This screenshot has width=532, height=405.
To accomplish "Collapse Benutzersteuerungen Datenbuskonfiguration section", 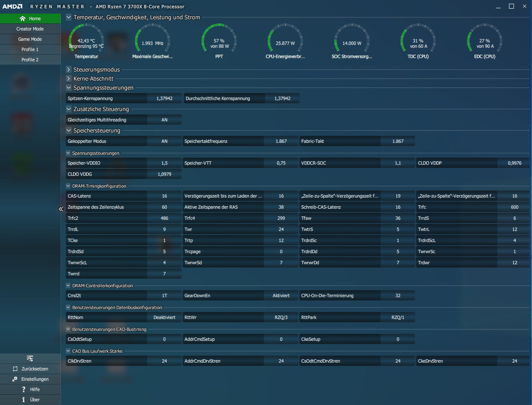I will 68,307.
